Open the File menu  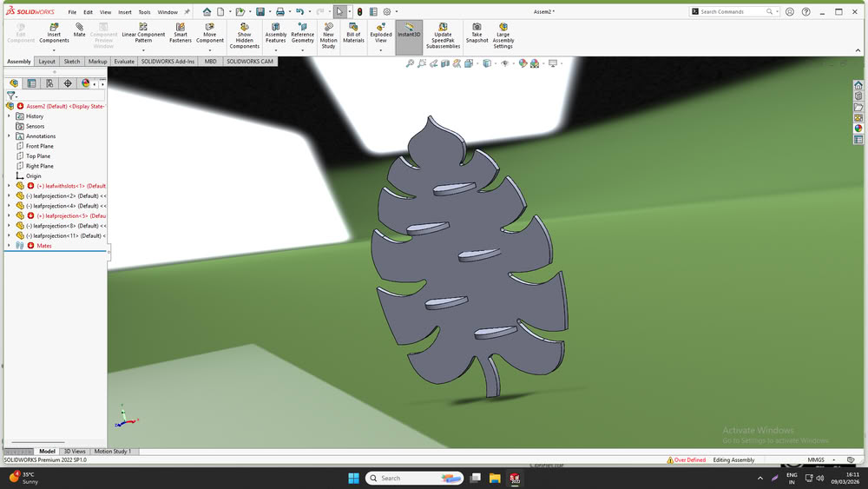point(73,11)
